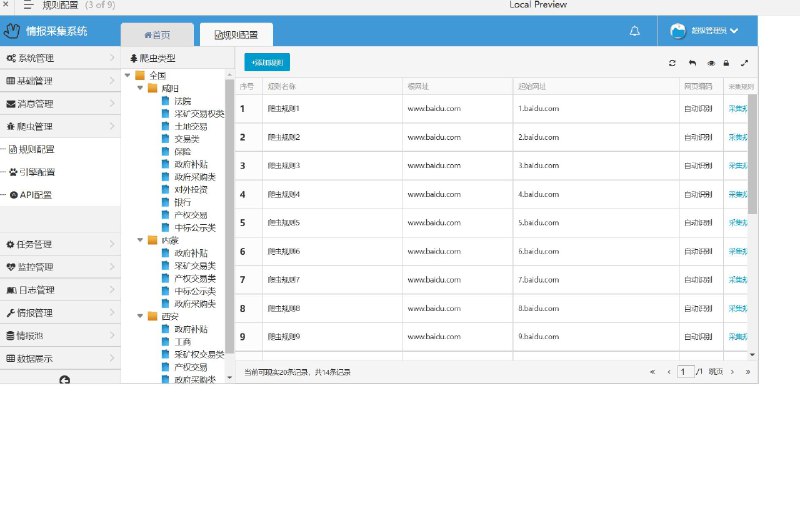Refresh the rules table
The width and height of the screenshot is (800, 526).
pyautogui.click(x=672, y=63)
